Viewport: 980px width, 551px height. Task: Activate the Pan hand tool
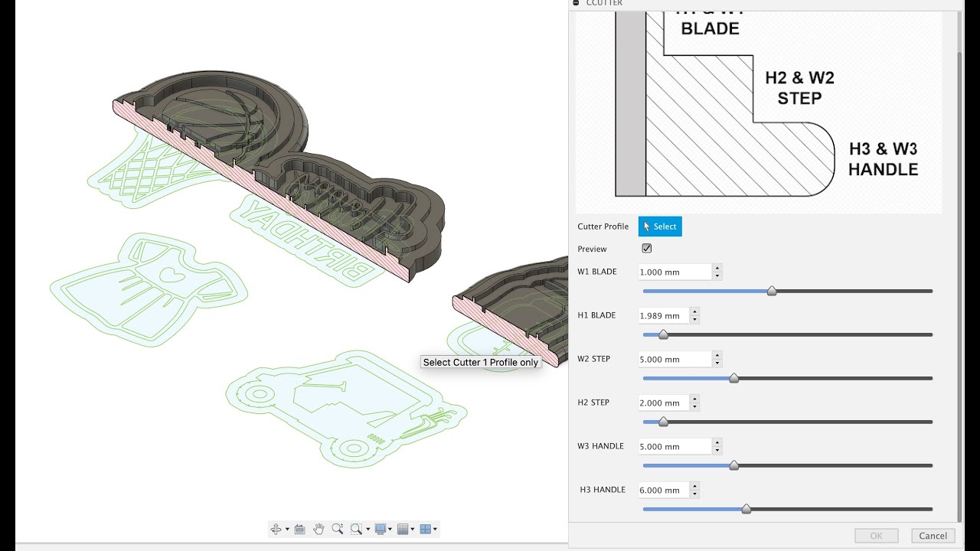318,529
